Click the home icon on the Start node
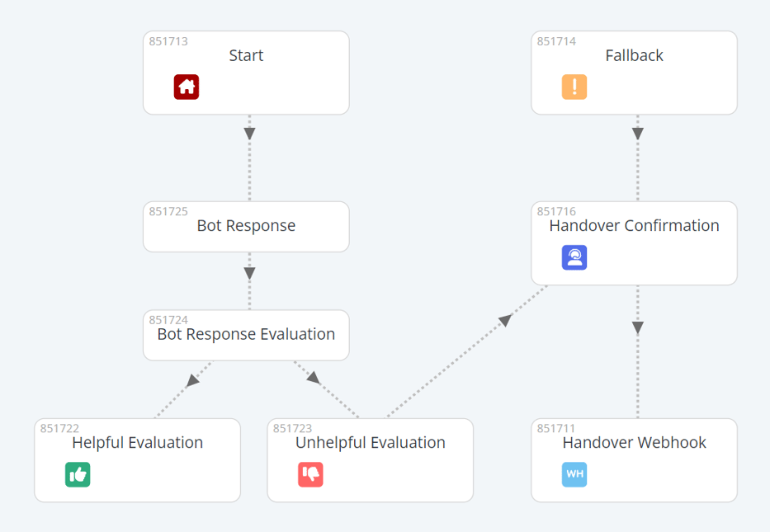Image resolution: width=770 pixels, height=532 pixels. [x=188, y=87]
